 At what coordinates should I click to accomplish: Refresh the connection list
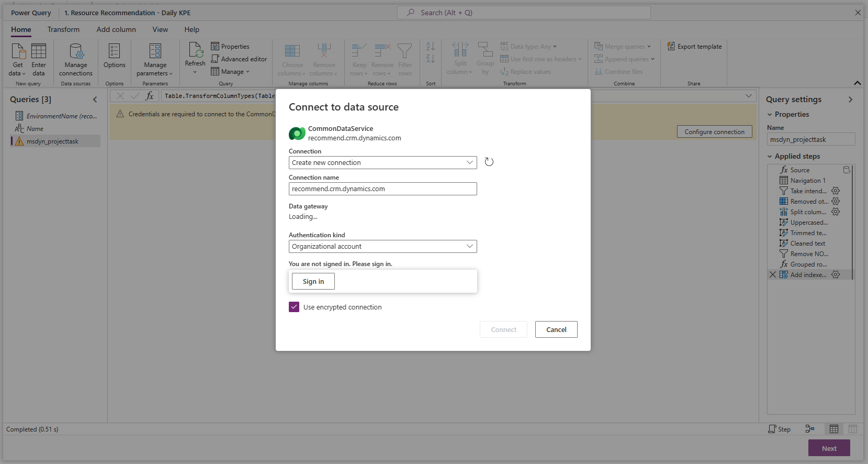click(x=489, y=162)
